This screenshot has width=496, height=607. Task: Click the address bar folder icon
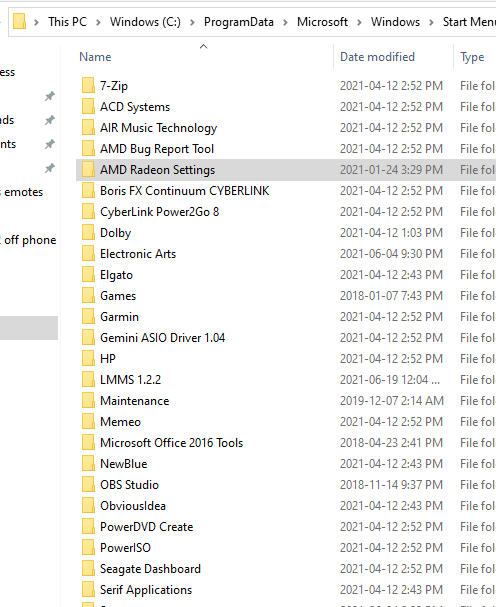(x=19, y=22)
